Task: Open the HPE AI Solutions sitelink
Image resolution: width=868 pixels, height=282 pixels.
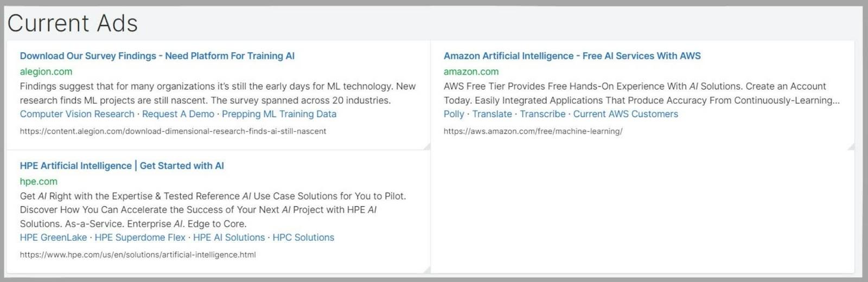Action: tap(229, 238)
